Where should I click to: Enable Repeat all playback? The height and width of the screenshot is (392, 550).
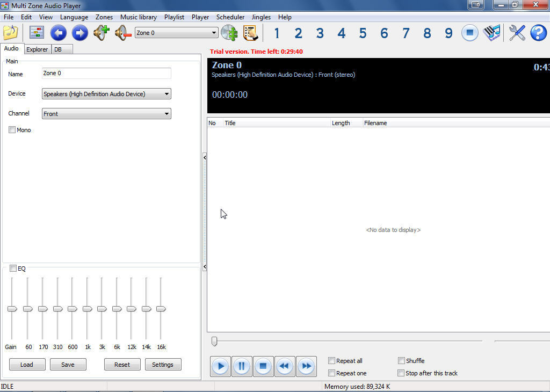point(331,360)
